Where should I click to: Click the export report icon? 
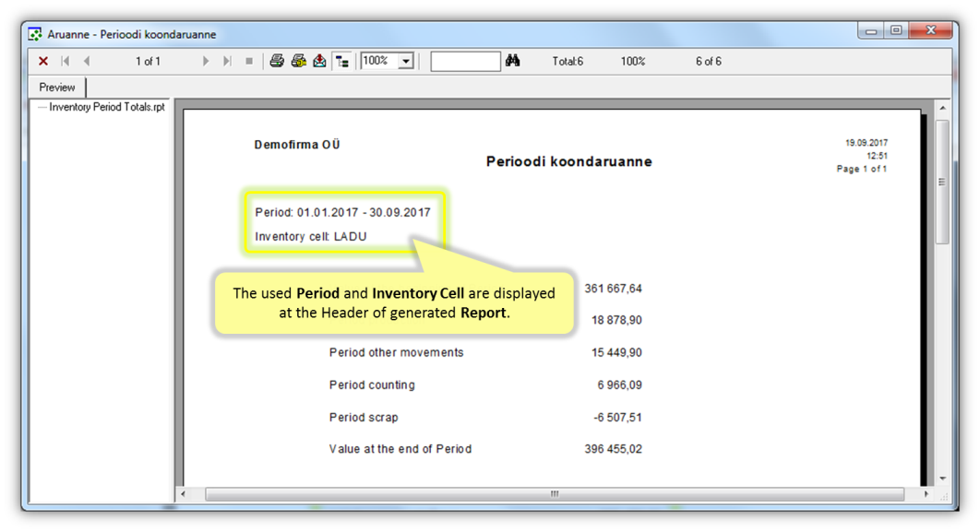(x=319, y=62)
